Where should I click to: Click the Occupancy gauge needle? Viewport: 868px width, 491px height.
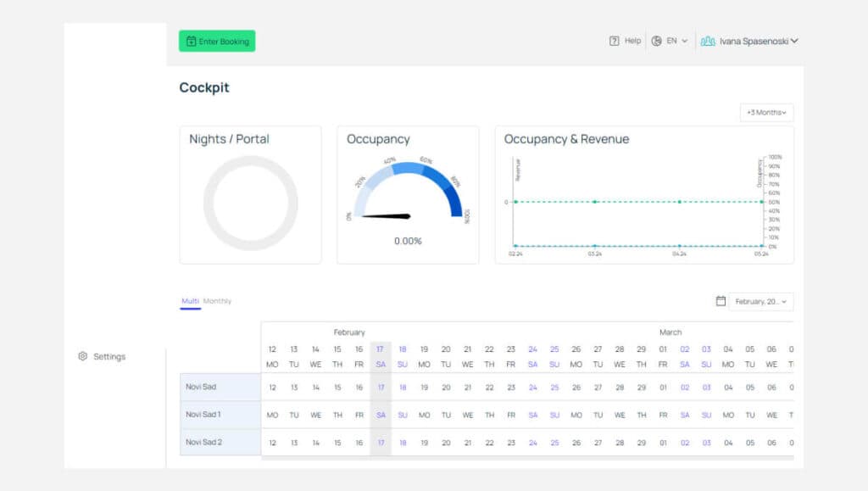click(387, 216)
